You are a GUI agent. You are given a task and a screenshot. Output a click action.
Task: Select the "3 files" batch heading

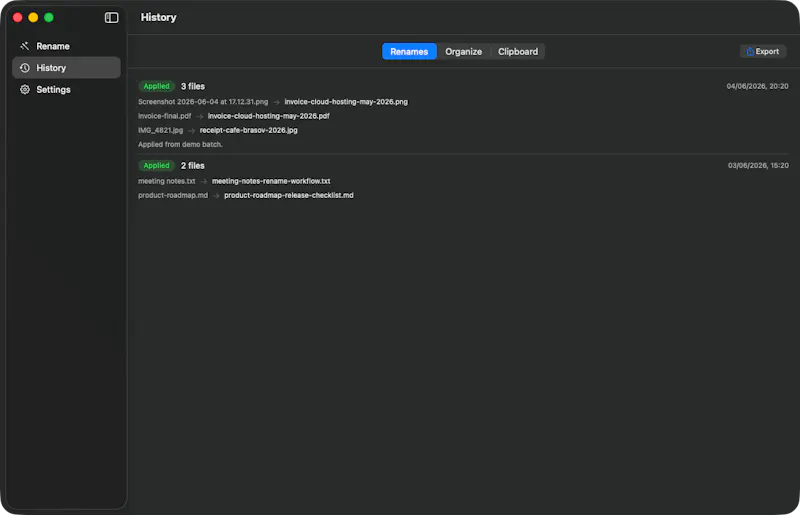pos(193,86)
